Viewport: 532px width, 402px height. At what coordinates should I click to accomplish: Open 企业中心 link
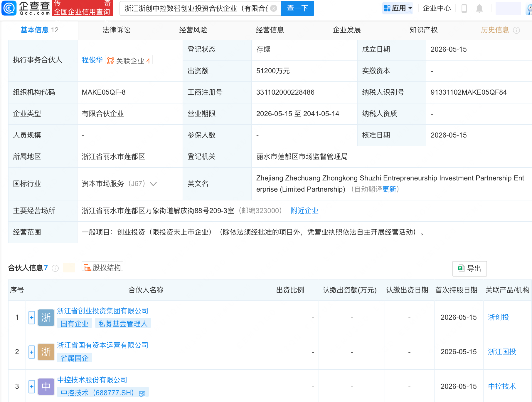437,8
